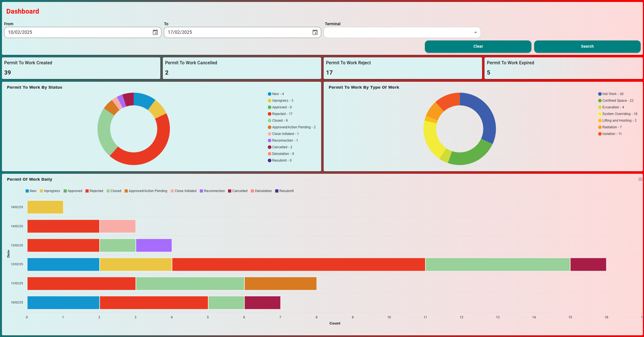Toggle Deisolation series in daily chart legend
Image resolution: width=644 pixels, height=337 pixels.
click(x=261, y=191)
